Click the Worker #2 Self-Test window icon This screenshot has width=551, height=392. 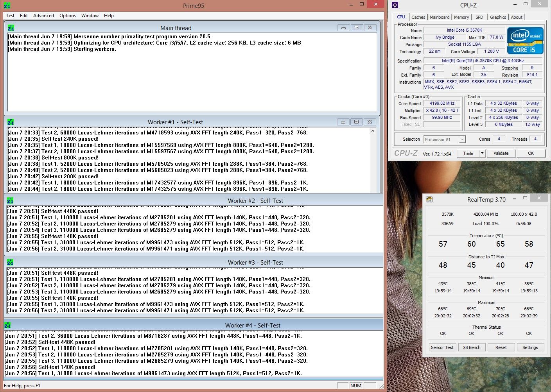10,200
